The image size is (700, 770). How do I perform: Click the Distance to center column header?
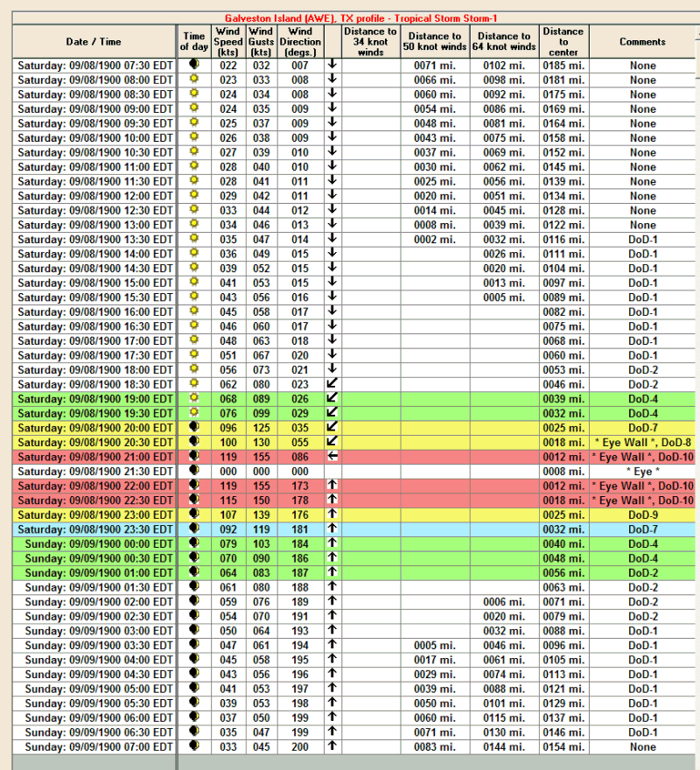pos(563,42)
